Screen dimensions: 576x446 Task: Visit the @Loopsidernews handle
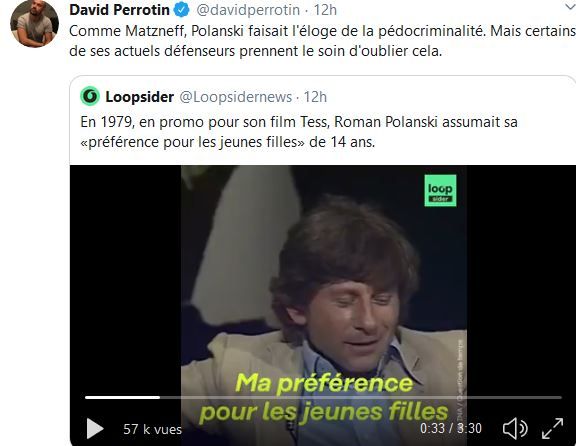tap(235, 97)
